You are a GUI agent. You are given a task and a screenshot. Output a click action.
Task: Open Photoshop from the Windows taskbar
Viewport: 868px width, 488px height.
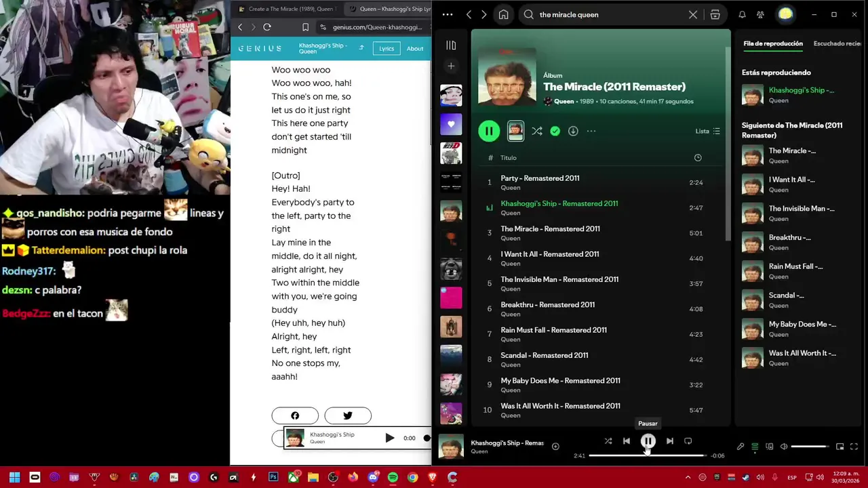[273, 477]
